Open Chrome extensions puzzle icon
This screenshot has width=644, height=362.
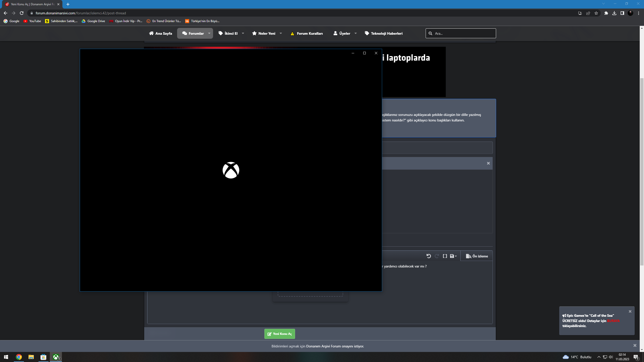(x=606, y=13)
